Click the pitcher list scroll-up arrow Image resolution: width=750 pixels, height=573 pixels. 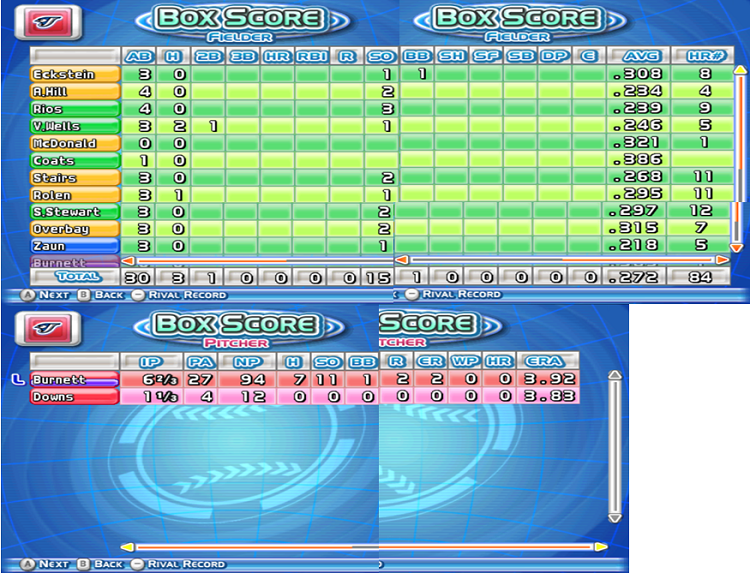(x=615, y=375)
